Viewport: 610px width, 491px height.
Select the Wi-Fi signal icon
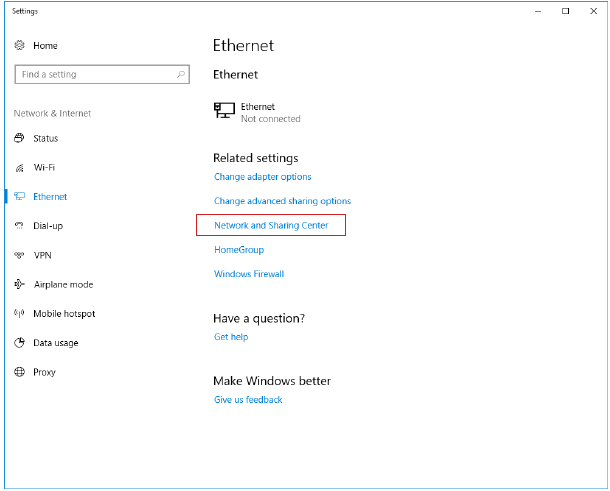(x=19, y=168)
